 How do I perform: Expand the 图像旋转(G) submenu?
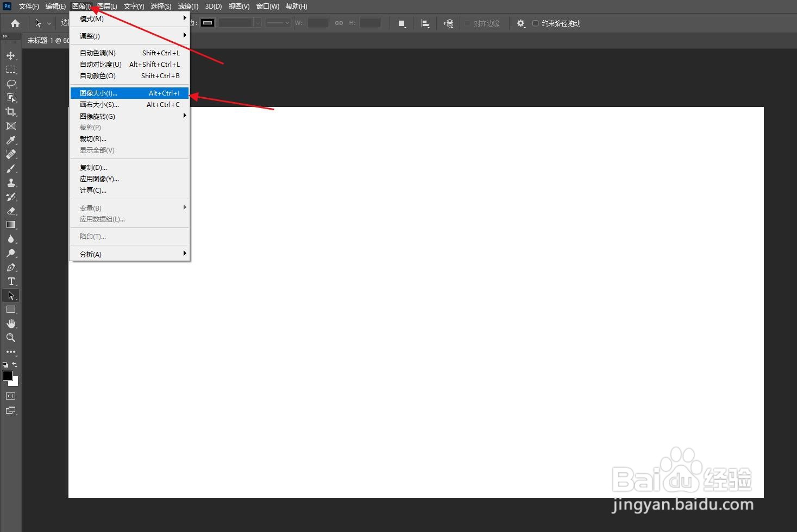[130, 116]
